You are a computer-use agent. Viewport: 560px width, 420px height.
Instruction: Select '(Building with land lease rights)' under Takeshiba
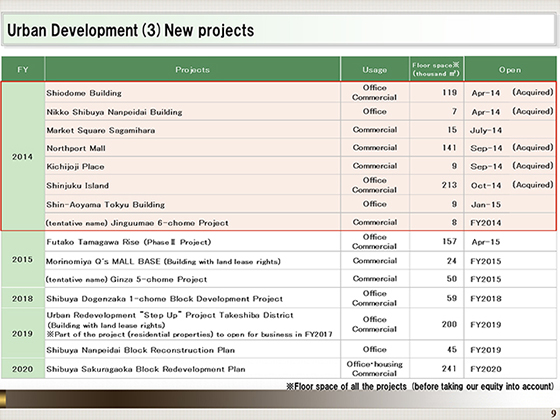[x=106, y=325]
